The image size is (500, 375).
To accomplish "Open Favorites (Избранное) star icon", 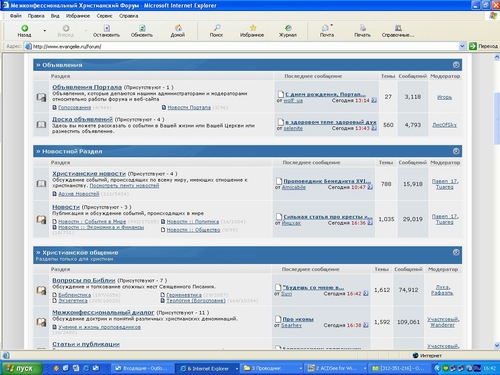I will 253,28.
